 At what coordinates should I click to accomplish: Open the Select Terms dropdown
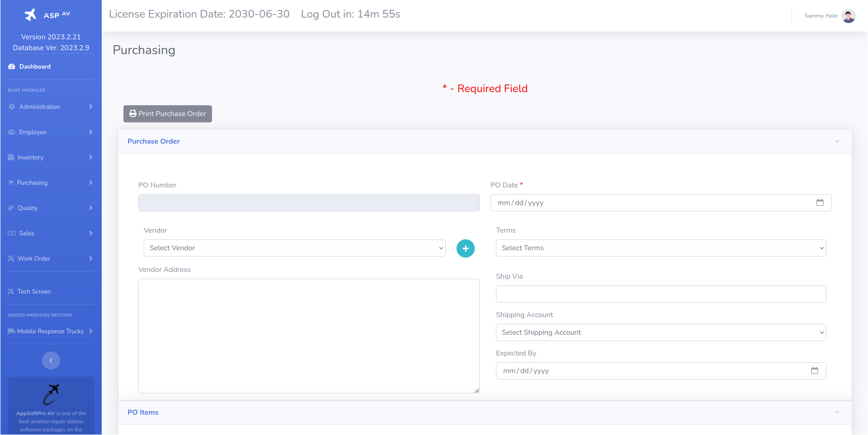[660, 248]
